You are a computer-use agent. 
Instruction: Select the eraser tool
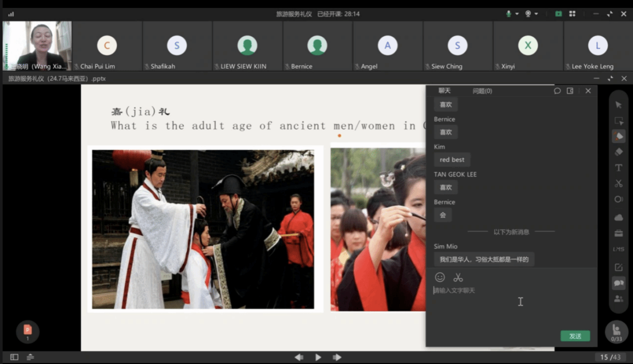[618, 151]
